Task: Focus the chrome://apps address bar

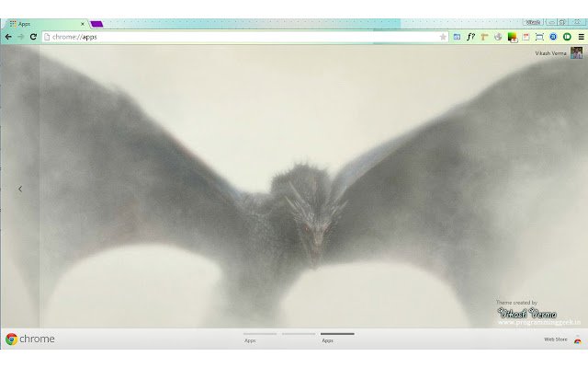Action: click(x=243, y=37)
